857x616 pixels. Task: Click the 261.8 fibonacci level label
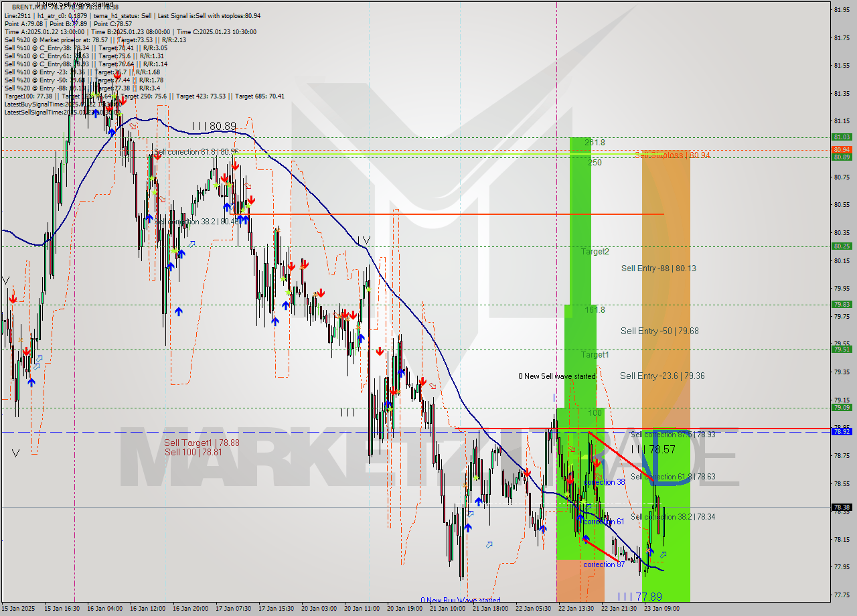pos(595,143)
